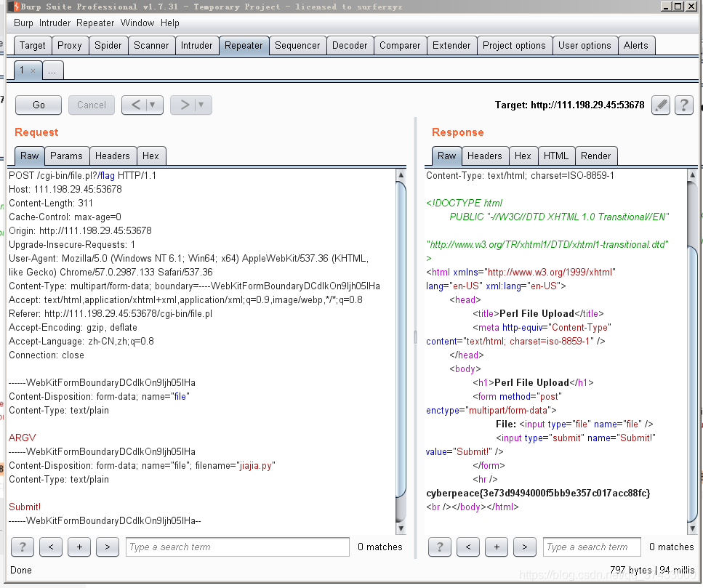703x588 pixels.
Task: Click the edit target pencil icon
Action: pyautogui.click(x=661, y=105)
